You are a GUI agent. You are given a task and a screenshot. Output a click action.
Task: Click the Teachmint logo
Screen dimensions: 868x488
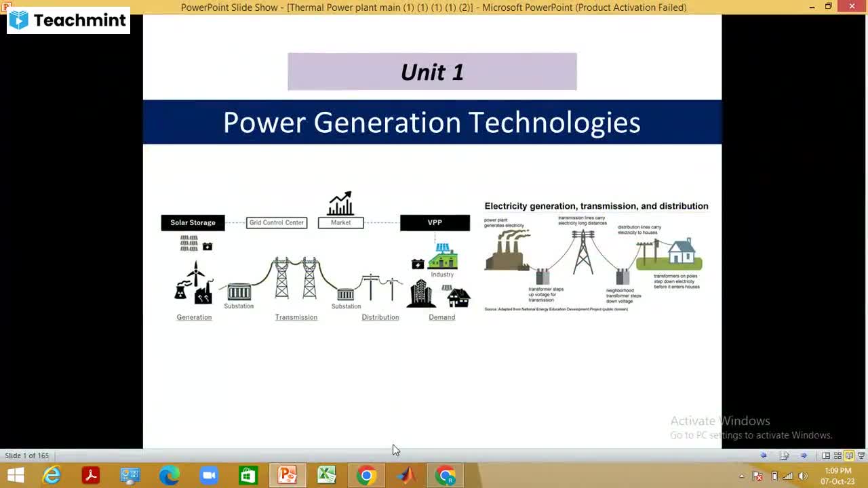68,20
